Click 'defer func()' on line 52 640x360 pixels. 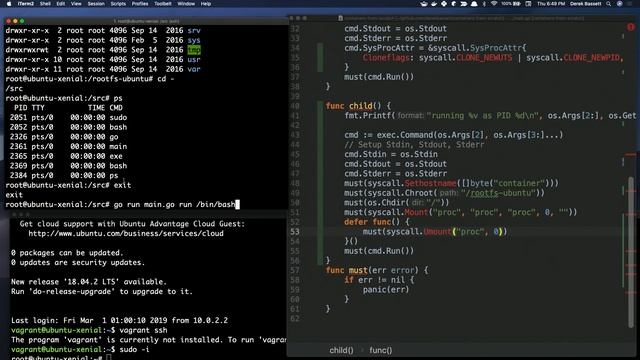point(372,222)
